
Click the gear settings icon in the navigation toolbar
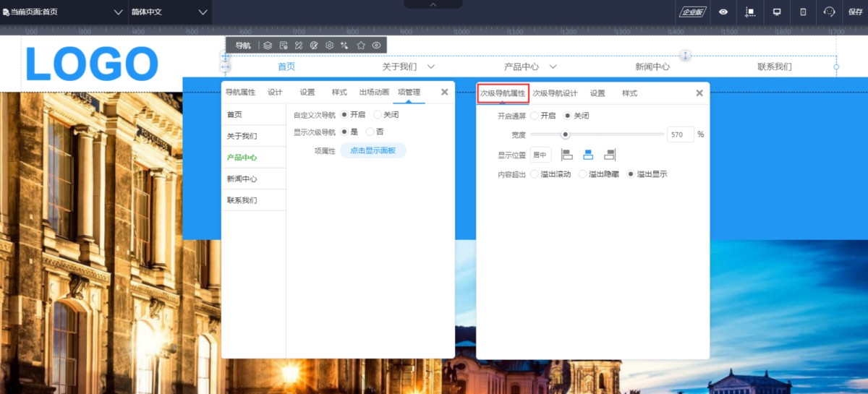(x=329, y=46)
